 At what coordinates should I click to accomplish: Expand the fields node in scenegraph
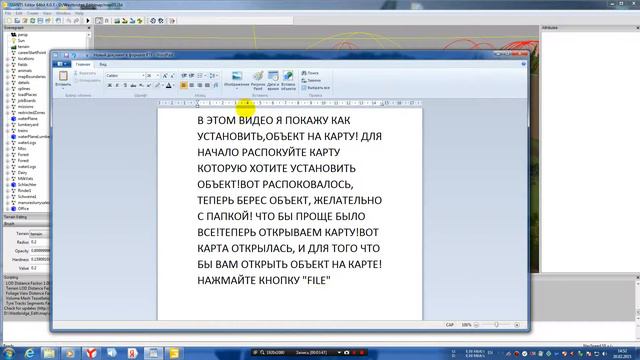(8, 64)
